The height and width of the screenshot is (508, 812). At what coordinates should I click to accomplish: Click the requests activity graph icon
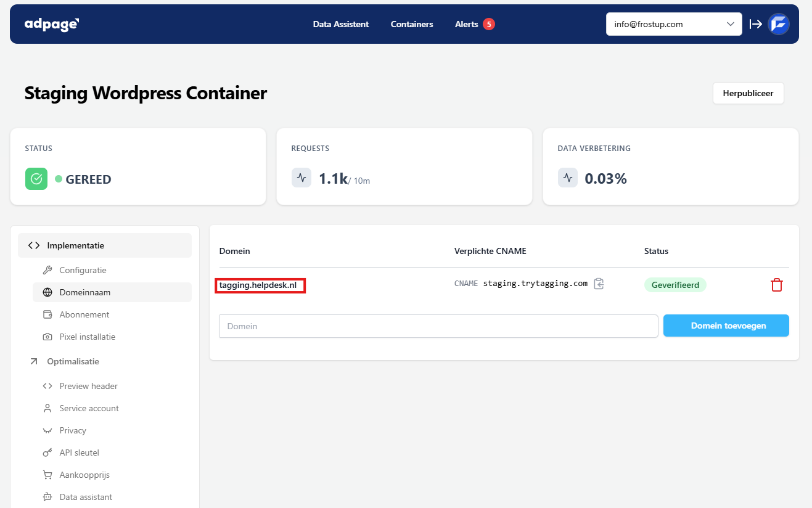301,178
